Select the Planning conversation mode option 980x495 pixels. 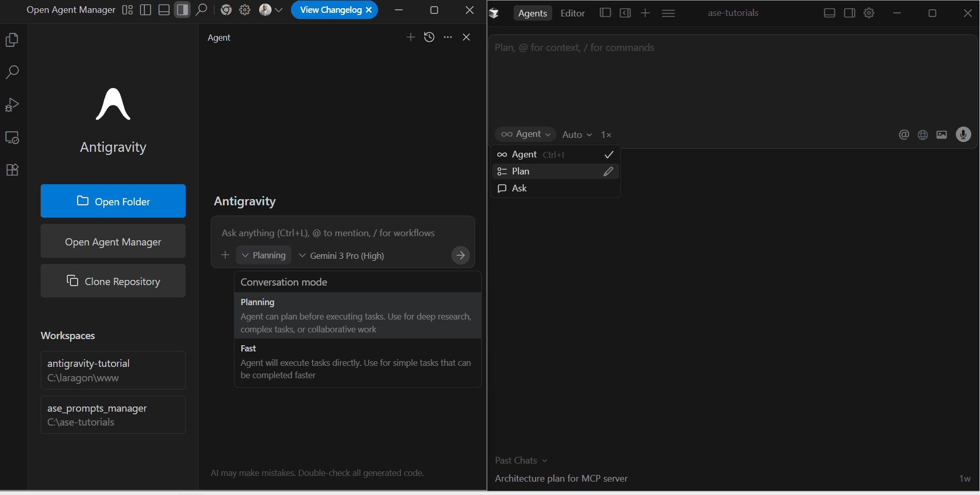[358, 315]
